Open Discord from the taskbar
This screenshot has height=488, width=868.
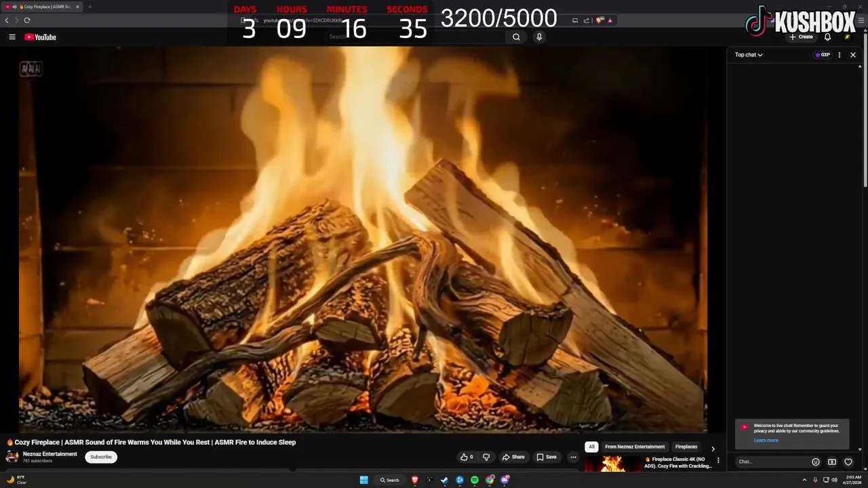[505, 480]
